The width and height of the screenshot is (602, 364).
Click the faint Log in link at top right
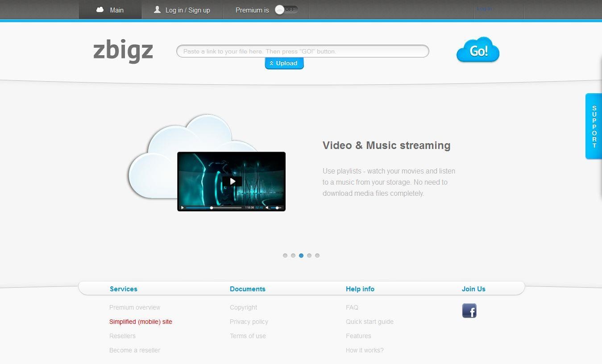[484, 9]
